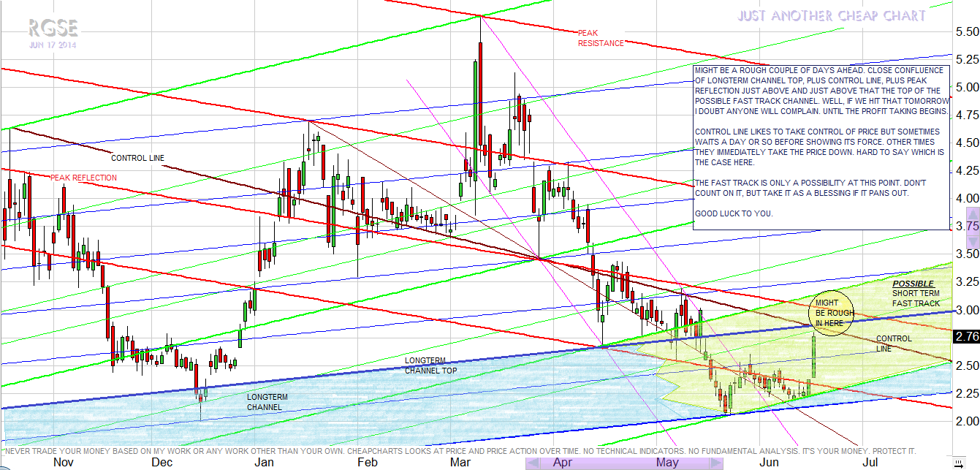
Task: Click the 'PEAK REFLECTION' label
Action: click(83, 178)
